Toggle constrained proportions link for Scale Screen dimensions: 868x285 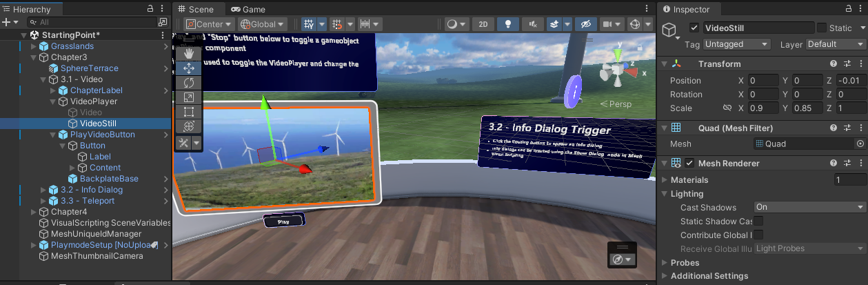point(727,108)
